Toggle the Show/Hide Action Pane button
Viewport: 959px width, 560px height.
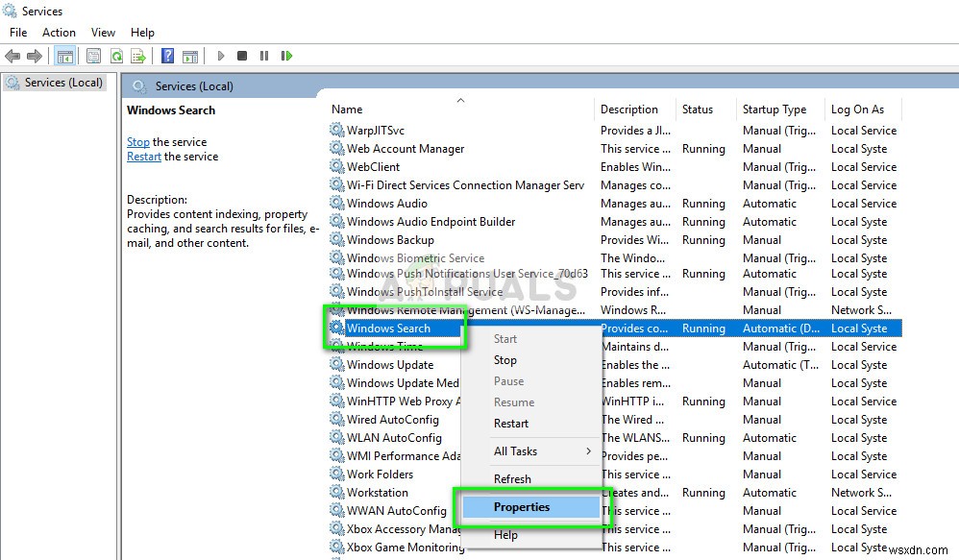(x=190, y=57)
